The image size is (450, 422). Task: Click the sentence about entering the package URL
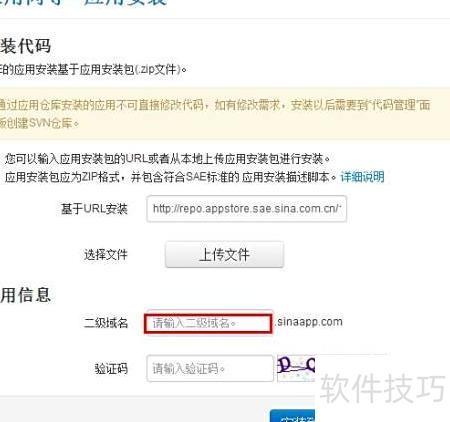point(167,159)
